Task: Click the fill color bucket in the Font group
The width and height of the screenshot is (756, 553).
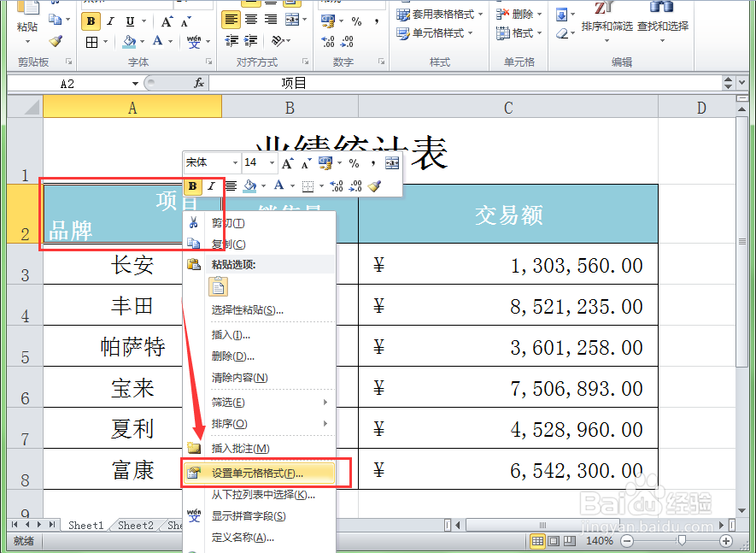Action: click(x=130, y=40)
